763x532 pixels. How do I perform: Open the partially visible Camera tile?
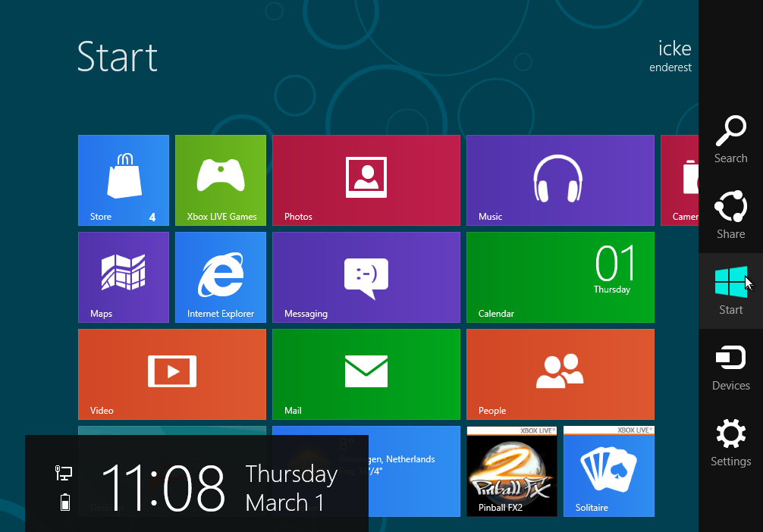(x=680, y=180)
